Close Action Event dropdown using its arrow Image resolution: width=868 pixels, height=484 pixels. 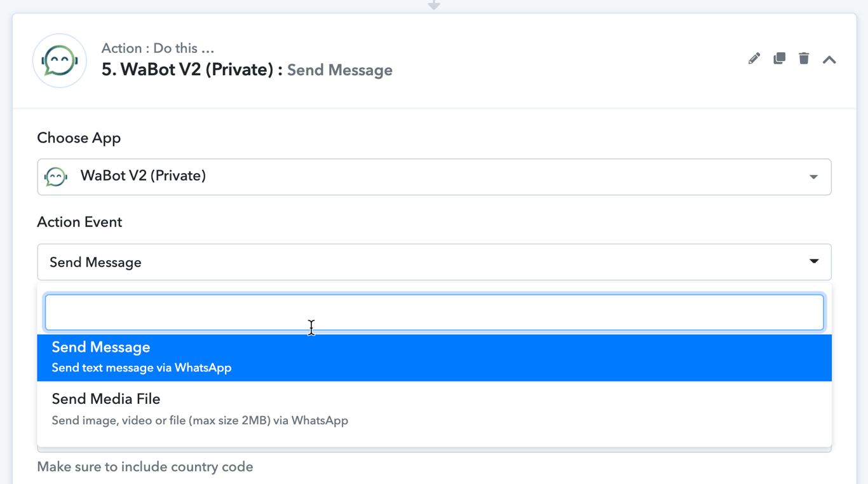[x=814, y=261]
